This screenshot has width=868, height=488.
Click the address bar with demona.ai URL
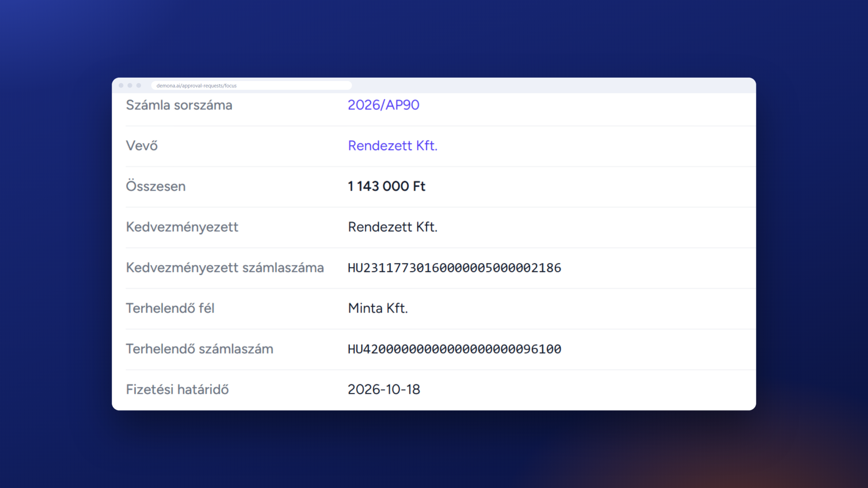251,85
